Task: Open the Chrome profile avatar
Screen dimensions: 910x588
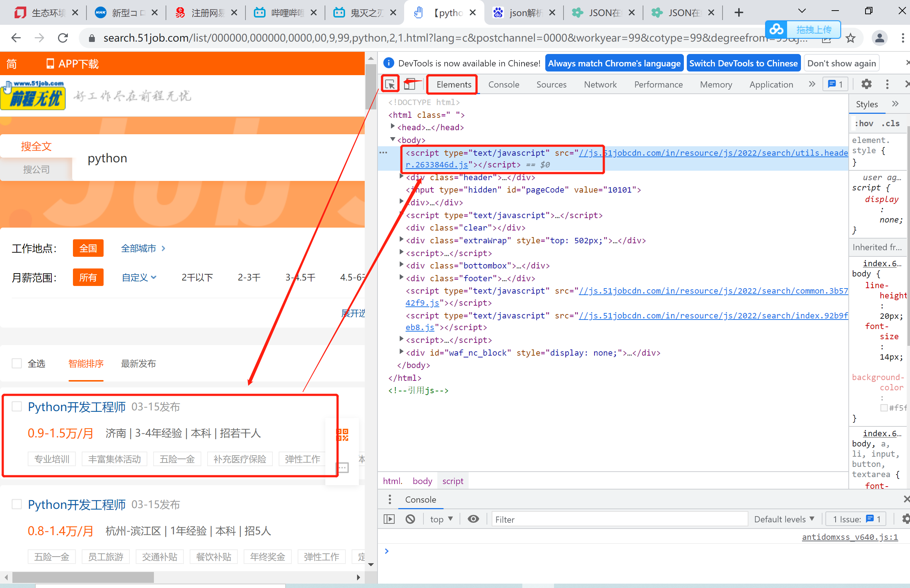Action: click(x=879, y=38)
